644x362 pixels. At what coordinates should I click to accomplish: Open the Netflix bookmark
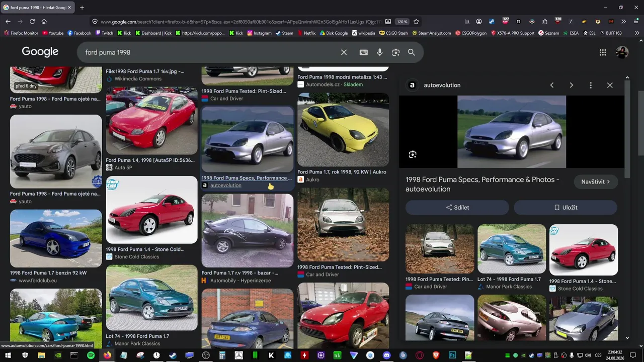306,33
